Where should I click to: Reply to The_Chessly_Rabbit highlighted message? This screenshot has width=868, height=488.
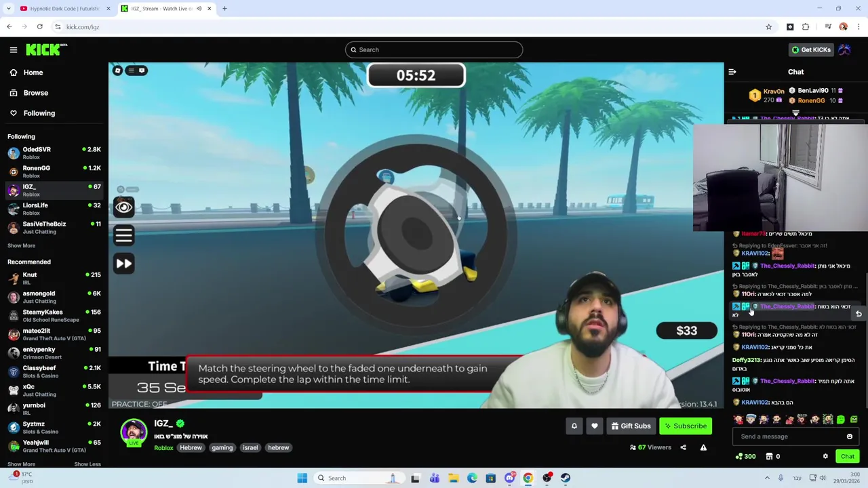[x=859, y=314]
